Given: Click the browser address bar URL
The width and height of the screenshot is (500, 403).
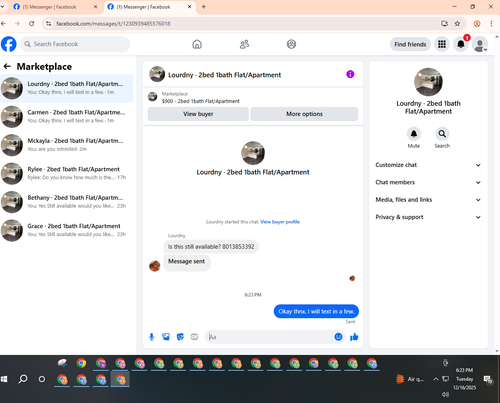Looking at the screenshot, I should pos(113,24).
